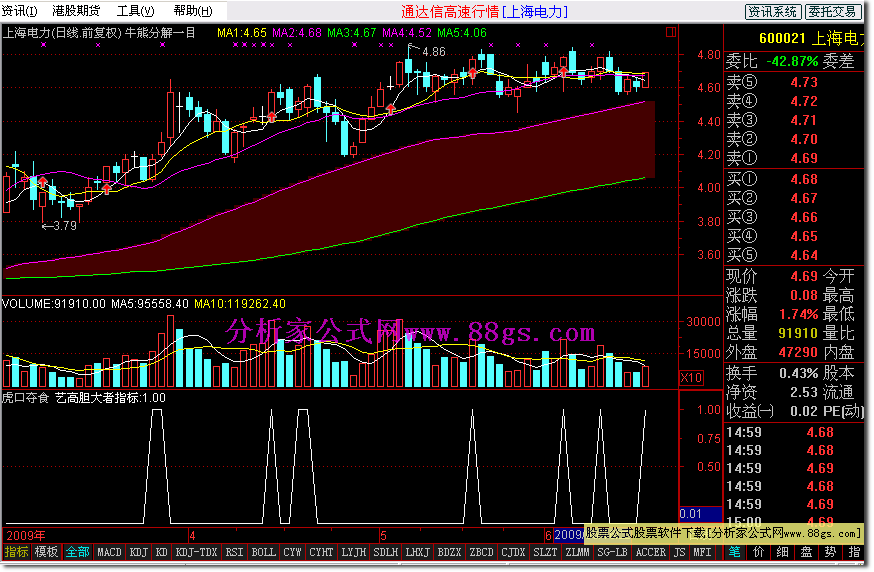The width and height of the screenshot is (874, 572).
Task: Switch to the KDJ-TDX indicator tab
Action: [x=196, y=552]
